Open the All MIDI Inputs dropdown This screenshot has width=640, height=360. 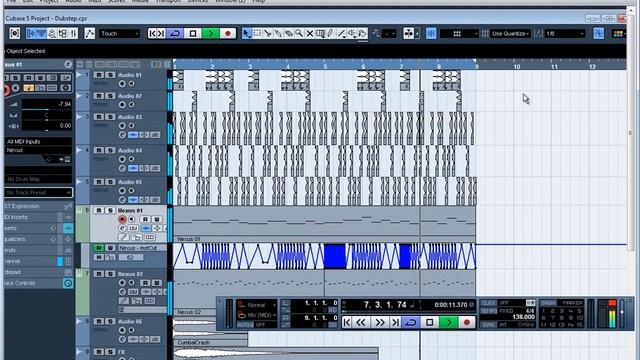[x=38, y=141]
